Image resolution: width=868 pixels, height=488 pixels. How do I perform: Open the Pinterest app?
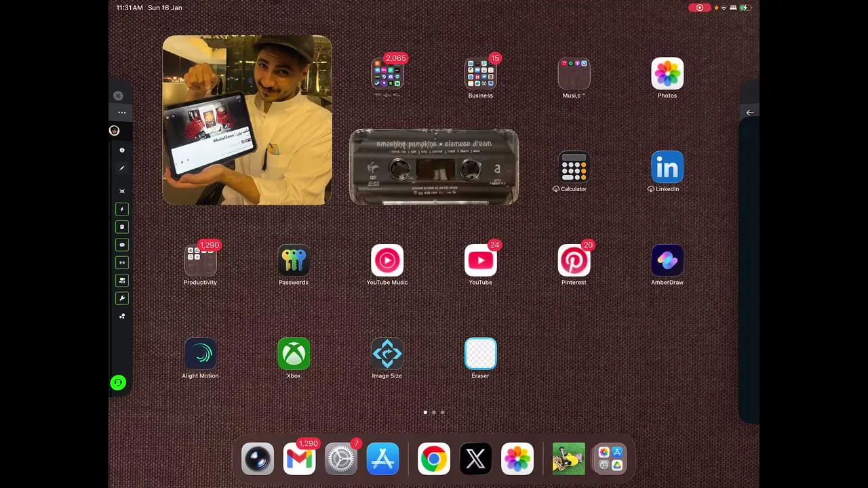[x=574, y=261]
